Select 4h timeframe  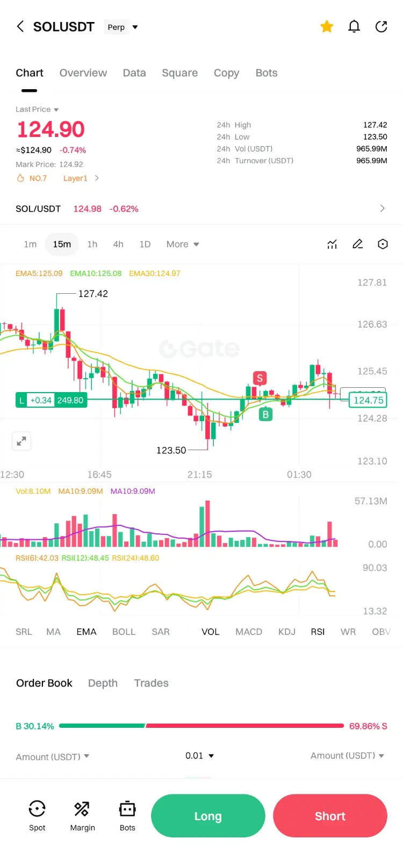[x=118, y=244]
